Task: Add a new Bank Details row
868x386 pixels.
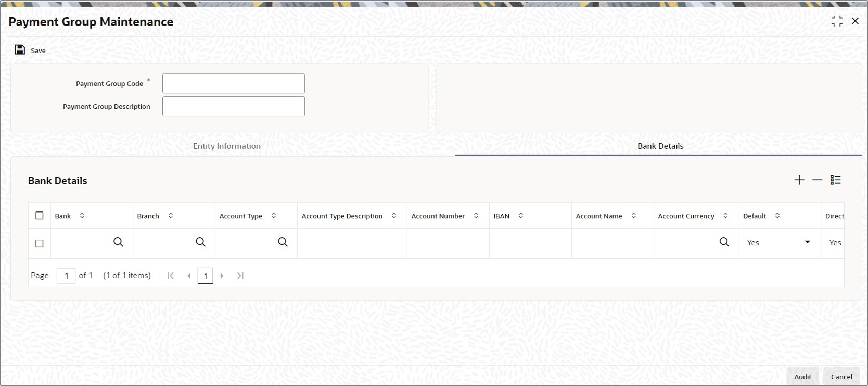Action: pyautogui.click(x=799, y=180)
